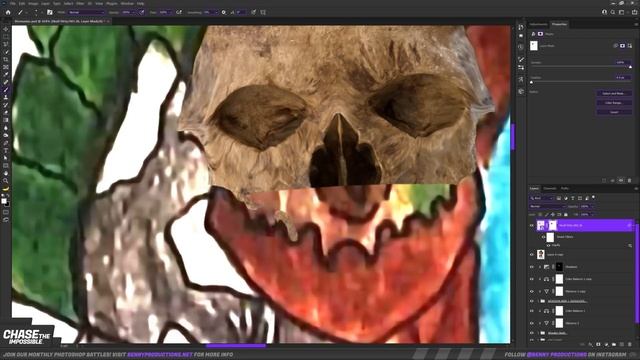Select the Crop tool

click(6, 59)
